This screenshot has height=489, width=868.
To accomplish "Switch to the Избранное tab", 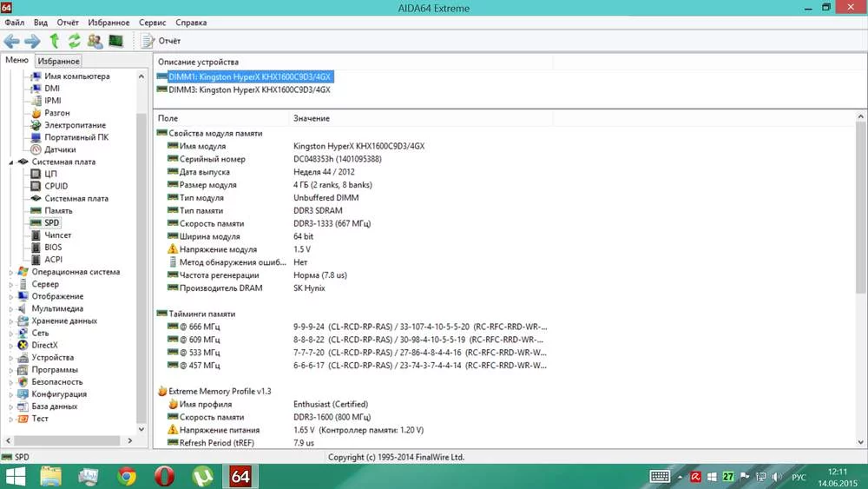I will (x=59, y=61).
